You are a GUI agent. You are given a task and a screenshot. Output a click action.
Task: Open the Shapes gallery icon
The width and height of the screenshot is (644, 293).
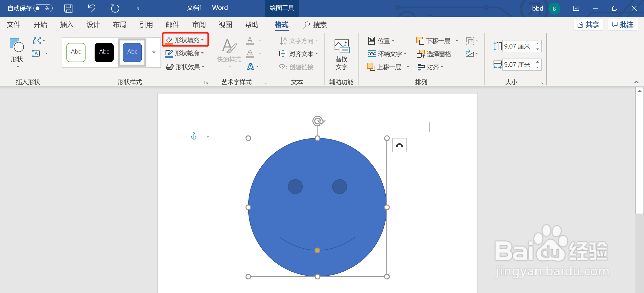pos(17,46)
